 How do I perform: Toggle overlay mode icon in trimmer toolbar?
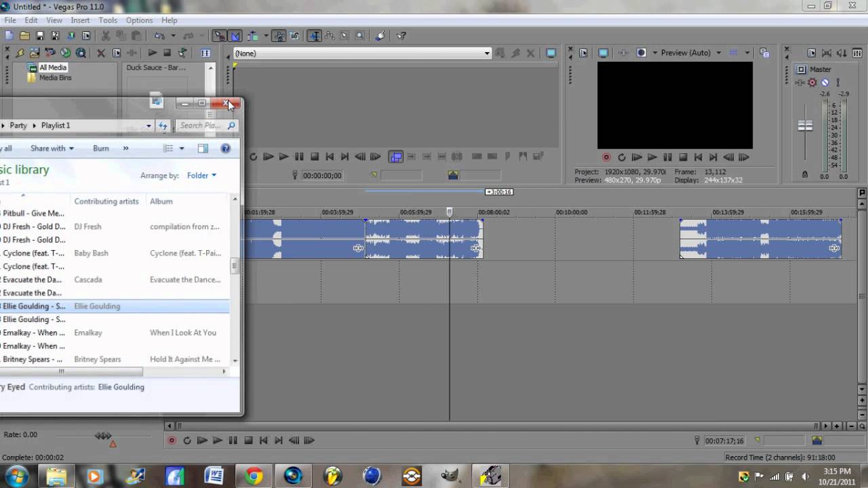(396, 157)
